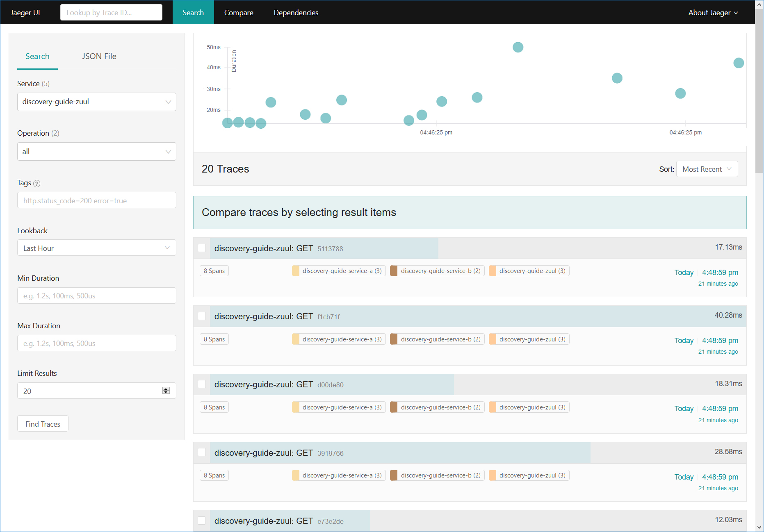
Task: Select checkbox for trace 5113788
Action: [x=202, y=248]
